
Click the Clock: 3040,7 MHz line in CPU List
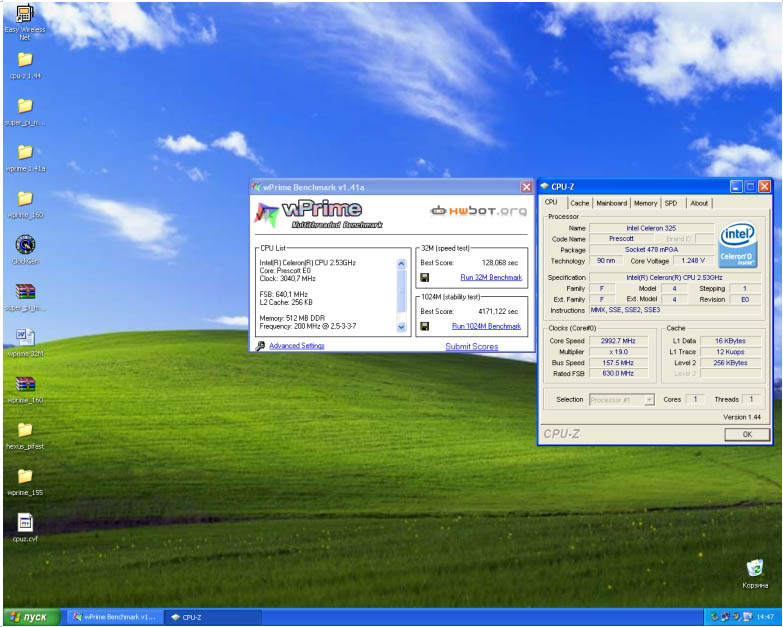(x=288, y=279)
